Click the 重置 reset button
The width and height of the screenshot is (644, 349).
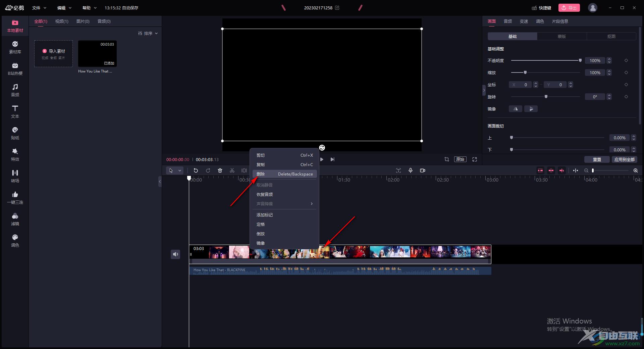pos(597,159)
